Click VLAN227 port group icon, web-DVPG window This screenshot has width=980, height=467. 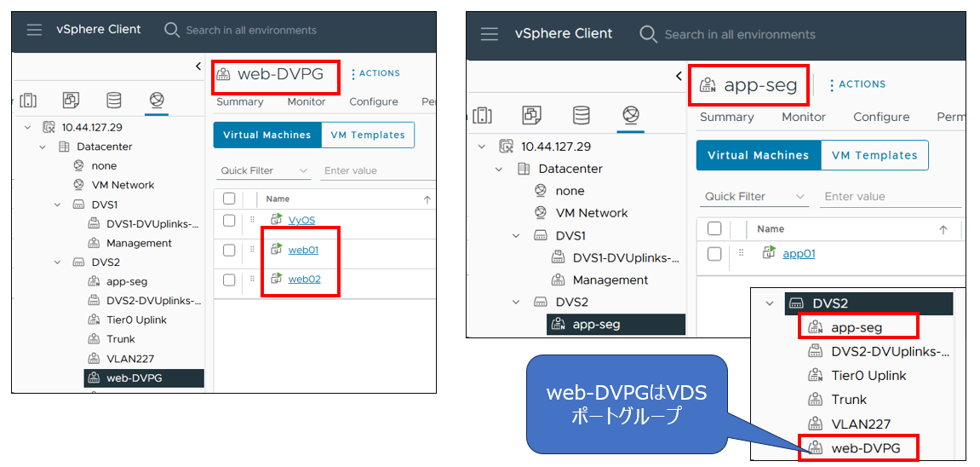coord(94,359)
